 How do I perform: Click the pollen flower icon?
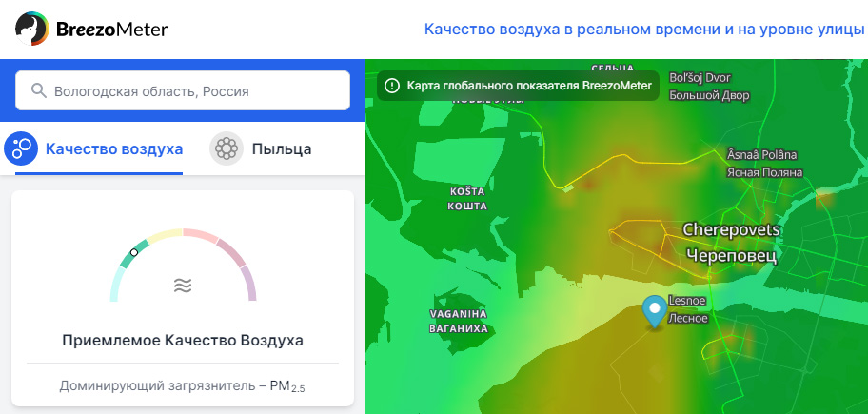click(x=227, y=148)
